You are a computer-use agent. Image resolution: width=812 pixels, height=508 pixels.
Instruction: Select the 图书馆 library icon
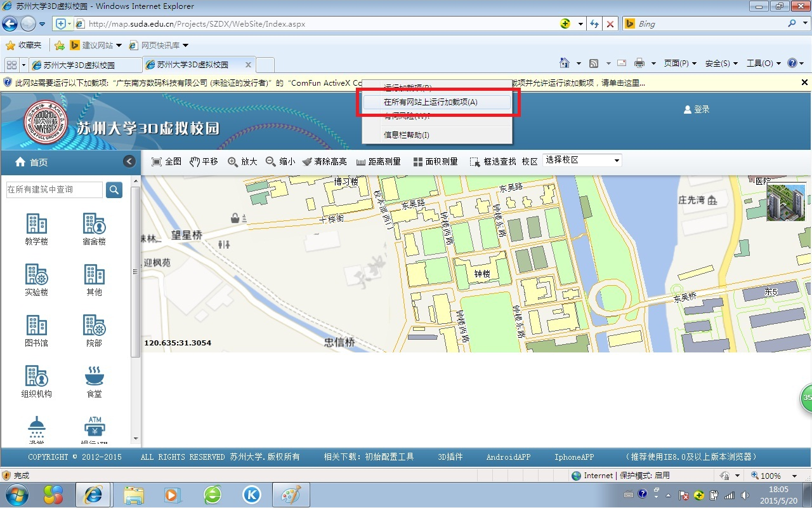point(37,326)
